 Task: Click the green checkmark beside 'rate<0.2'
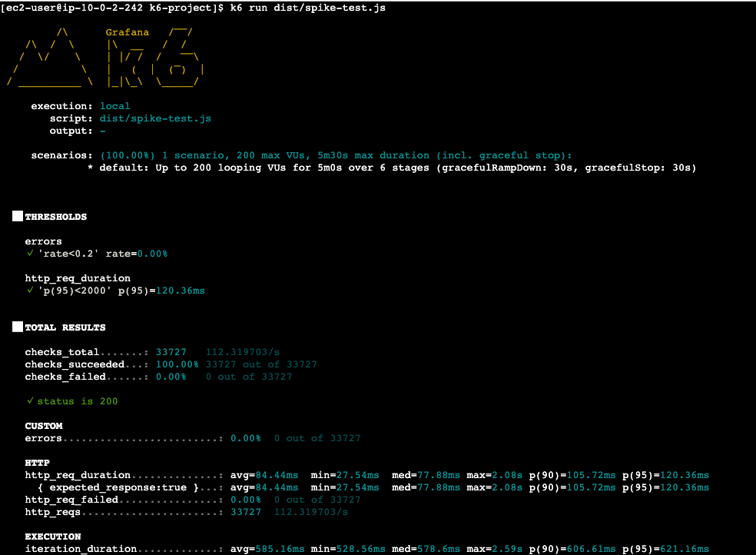30,253
